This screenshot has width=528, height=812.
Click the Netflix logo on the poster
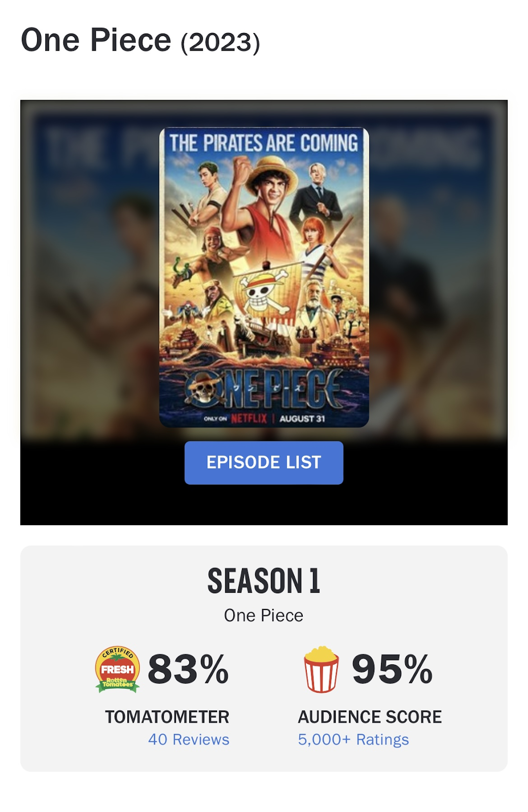click(249, 419)
